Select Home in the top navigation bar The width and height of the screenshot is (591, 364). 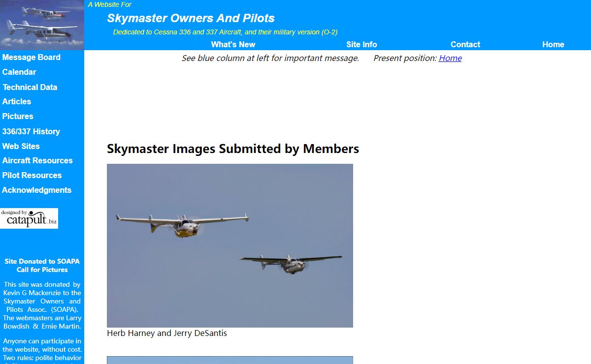pos(553,44)
